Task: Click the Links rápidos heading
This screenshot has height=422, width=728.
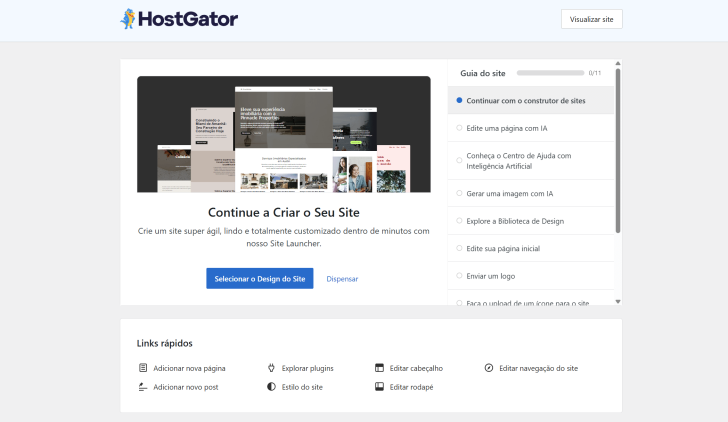Action: (x=164, y=343)
